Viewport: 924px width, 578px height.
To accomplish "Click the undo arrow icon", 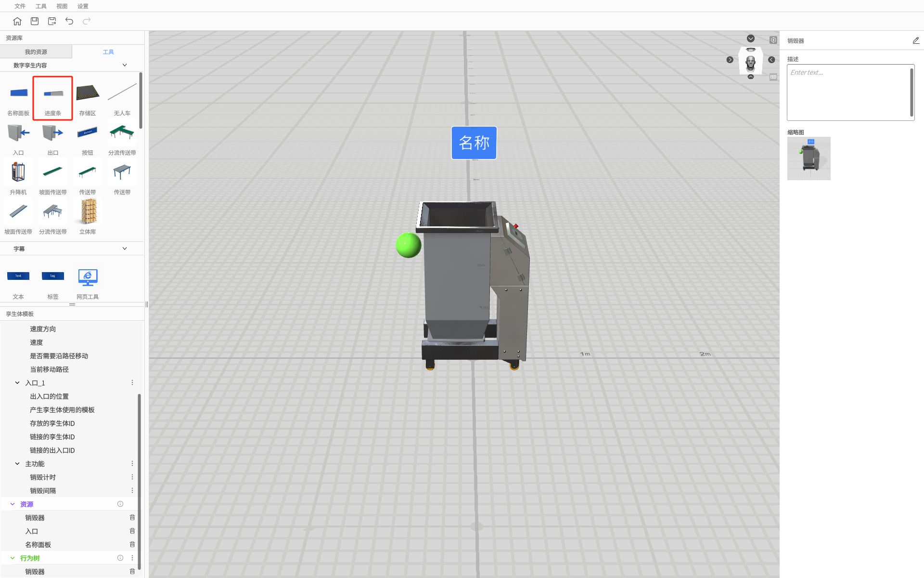I will pyautogui.click(x=69, y=21).
